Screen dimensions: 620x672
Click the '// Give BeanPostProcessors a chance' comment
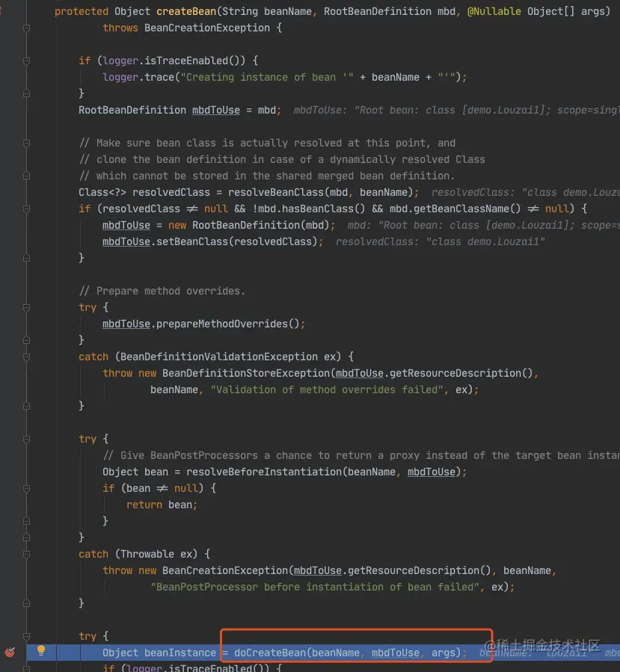[360, 455]
